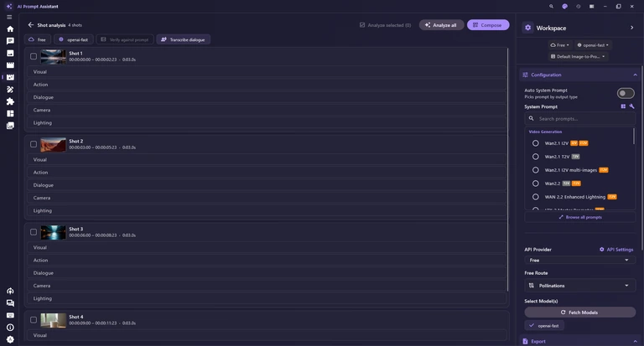Image resolution: width=644 pixels, height=346 pixels.
Task: Click the back arrow beside Shot analysis
Action: click(x=31, y=25)
